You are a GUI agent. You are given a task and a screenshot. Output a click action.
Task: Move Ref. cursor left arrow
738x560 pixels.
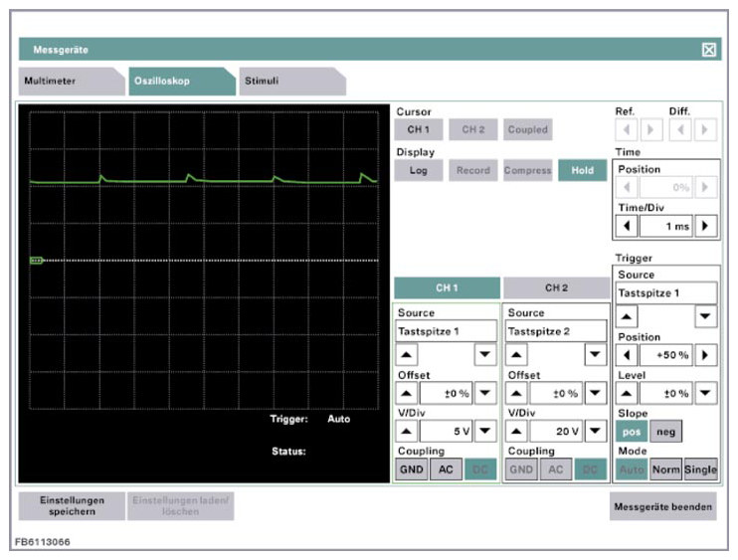[x=627, y=129]
